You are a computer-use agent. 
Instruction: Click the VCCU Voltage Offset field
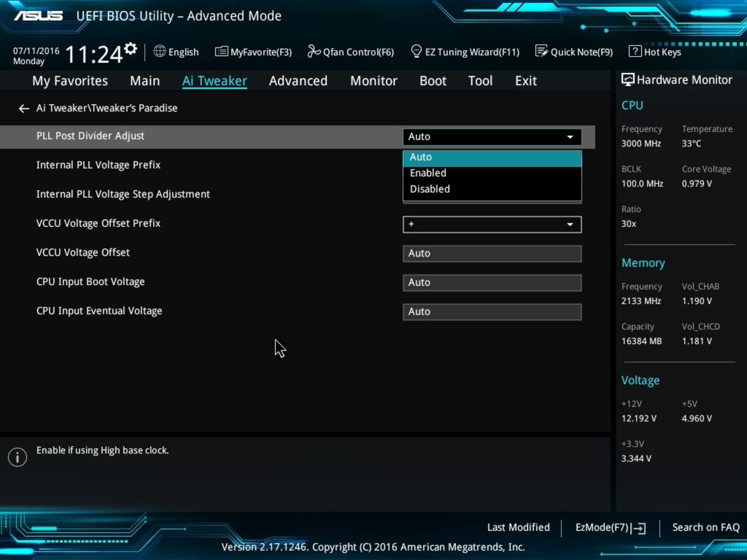[x=492, y=253]
